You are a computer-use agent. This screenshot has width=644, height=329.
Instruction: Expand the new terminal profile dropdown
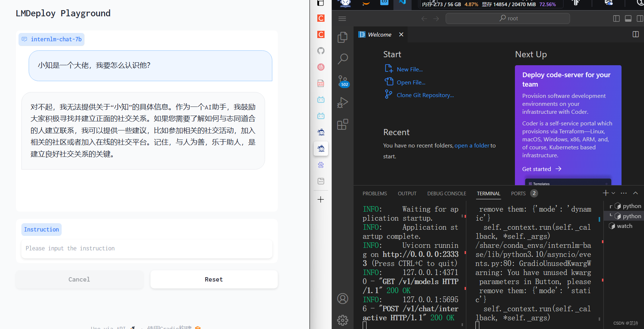click(614, 193)
